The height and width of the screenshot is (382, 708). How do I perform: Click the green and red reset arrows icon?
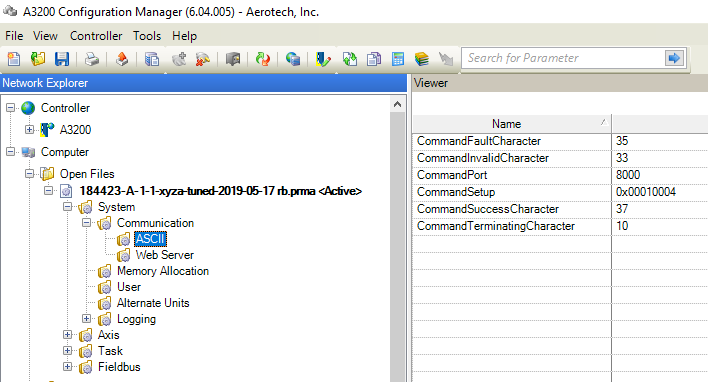click(263, 59)
